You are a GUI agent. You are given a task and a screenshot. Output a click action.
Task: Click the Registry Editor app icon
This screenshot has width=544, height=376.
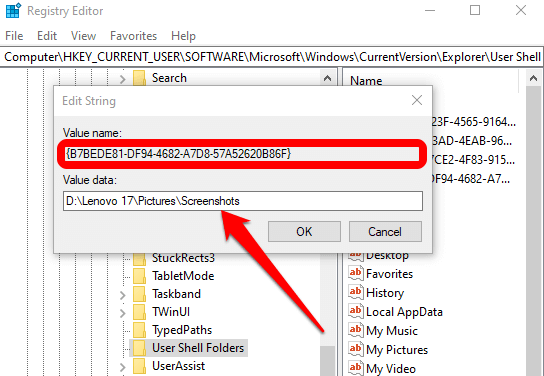click(14, 10)
